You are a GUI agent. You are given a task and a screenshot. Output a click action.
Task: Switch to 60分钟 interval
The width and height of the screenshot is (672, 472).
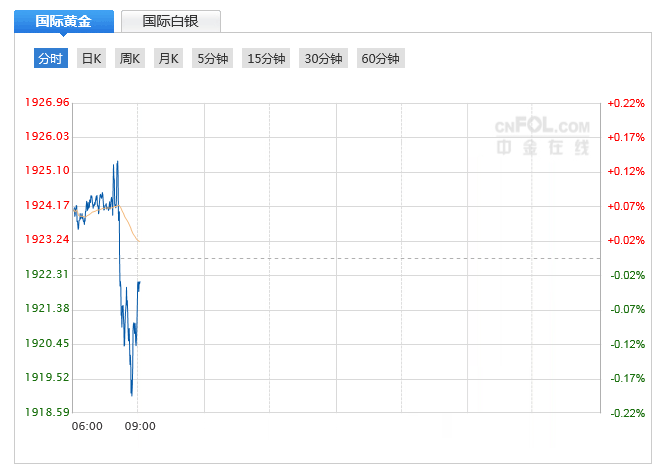pyautogui.click(x=381, y=59)
